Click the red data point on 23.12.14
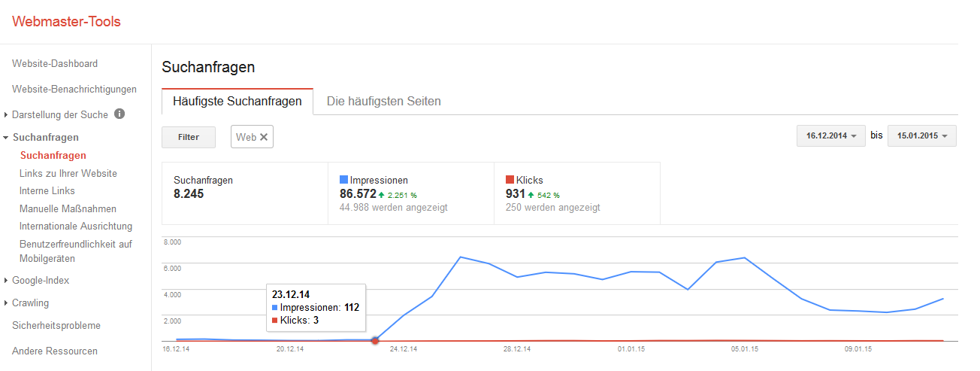 point(375,341)
